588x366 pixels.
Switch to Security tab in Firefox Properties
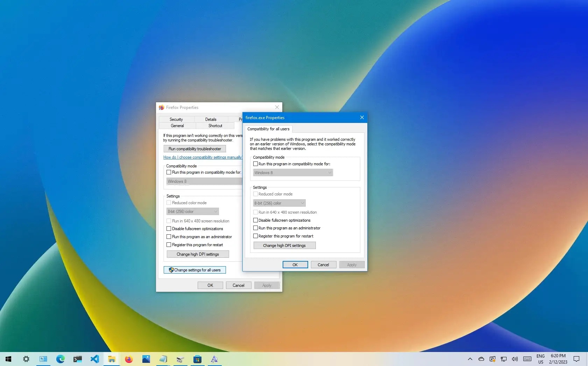click(176, 119)
